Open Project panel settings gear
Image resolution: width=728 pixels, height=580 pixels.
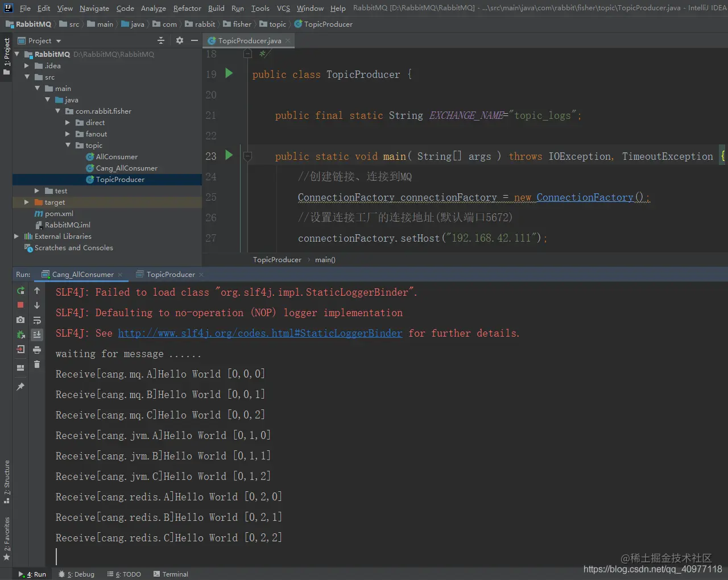(180, 40)
